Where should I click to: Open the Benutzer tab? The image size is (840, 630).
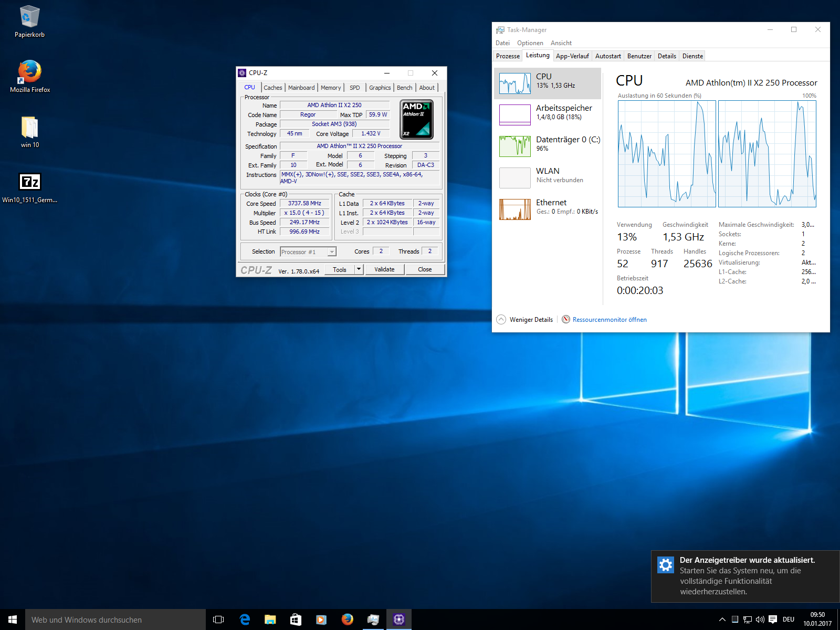(x=639, y=56)
